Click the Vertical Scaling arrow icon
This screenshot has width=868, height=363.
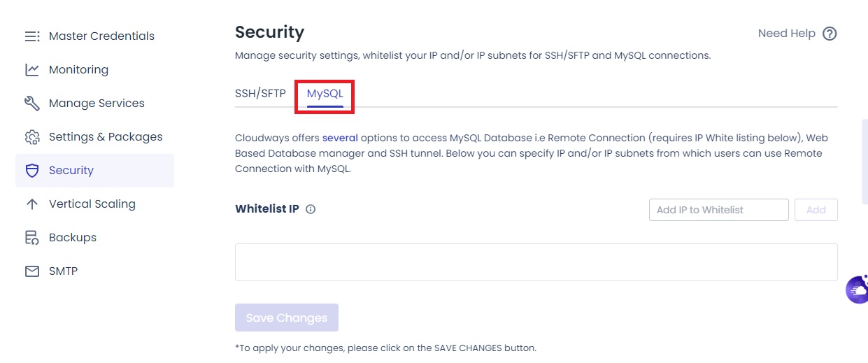(x=32, y=204)
